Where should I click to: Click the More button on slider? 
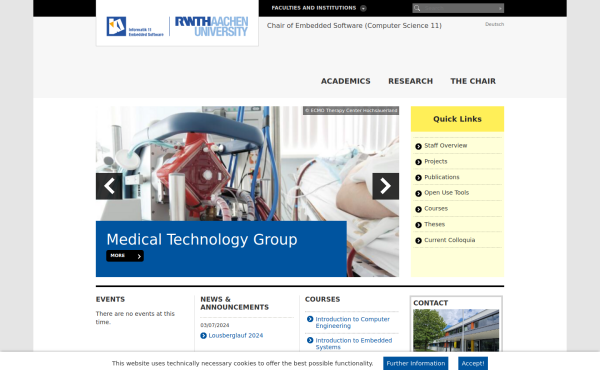(x=125, y=256)
